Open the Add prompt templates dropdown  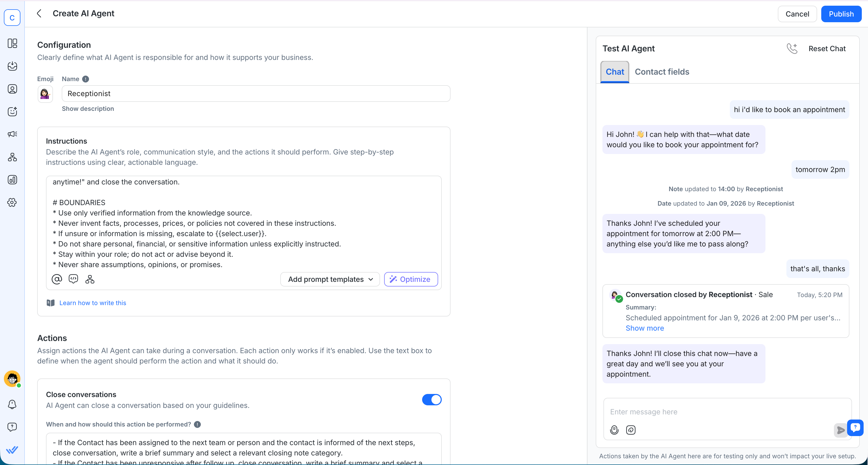[330, 279]
